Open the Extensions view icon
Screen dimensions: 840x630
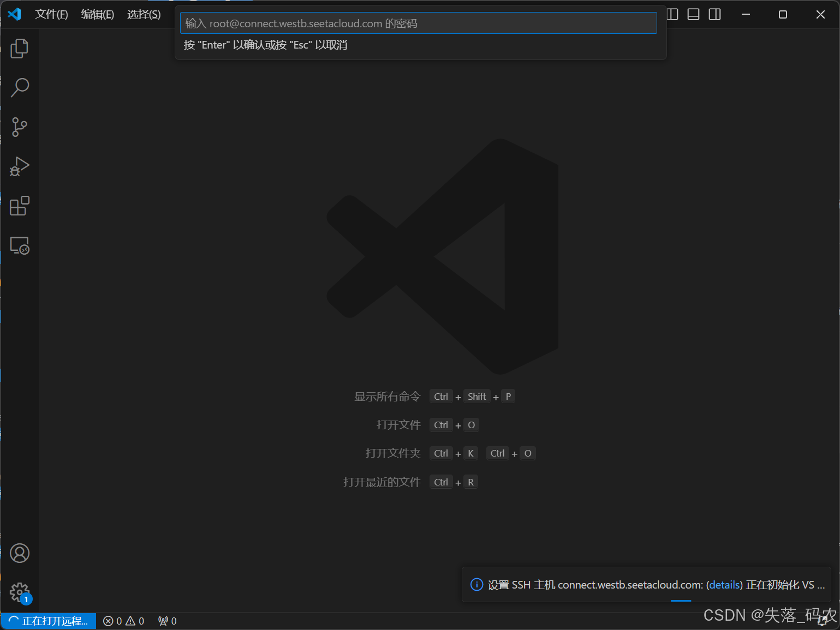(x=20, y=206)
